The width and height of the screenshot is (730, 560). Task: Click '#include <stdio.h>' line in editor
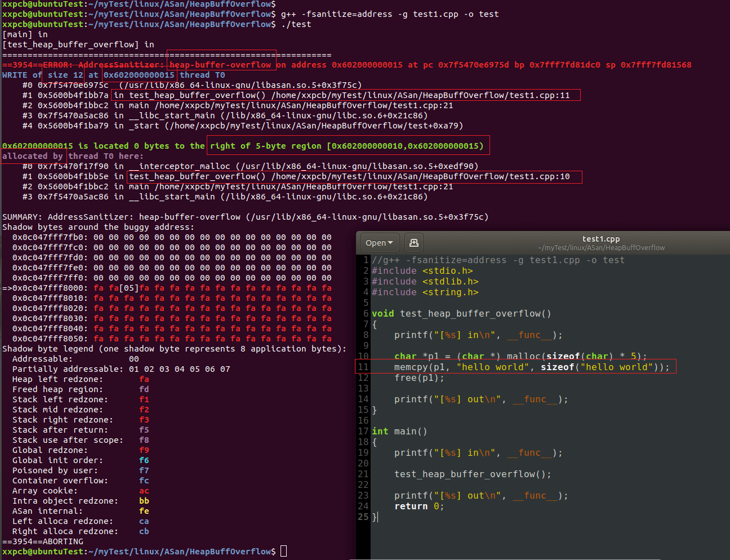[x=422, y=271]
